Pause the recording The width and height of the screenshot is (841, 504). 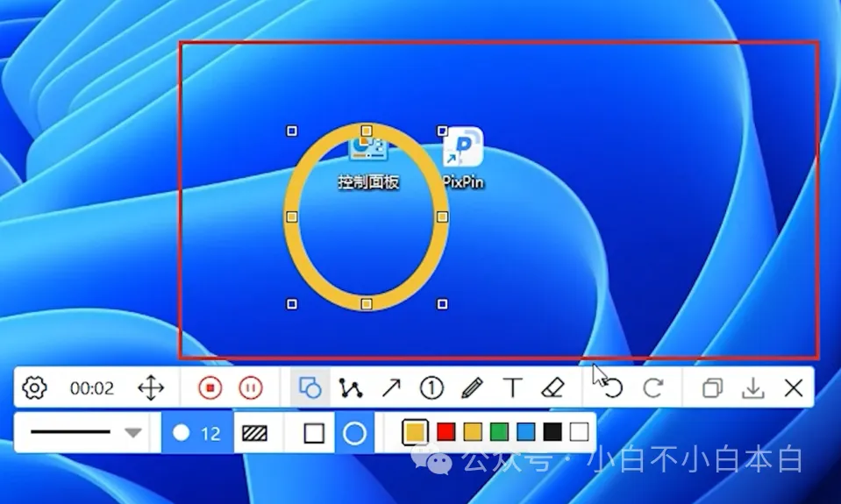(x=251, y=387)
